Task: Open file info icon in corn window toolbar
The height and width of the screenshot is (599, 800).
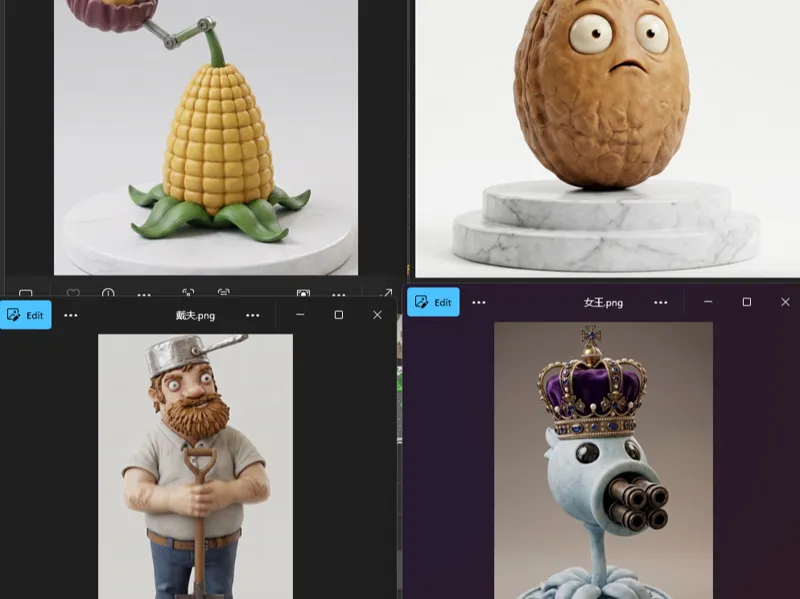Action: tap(108, 293)
